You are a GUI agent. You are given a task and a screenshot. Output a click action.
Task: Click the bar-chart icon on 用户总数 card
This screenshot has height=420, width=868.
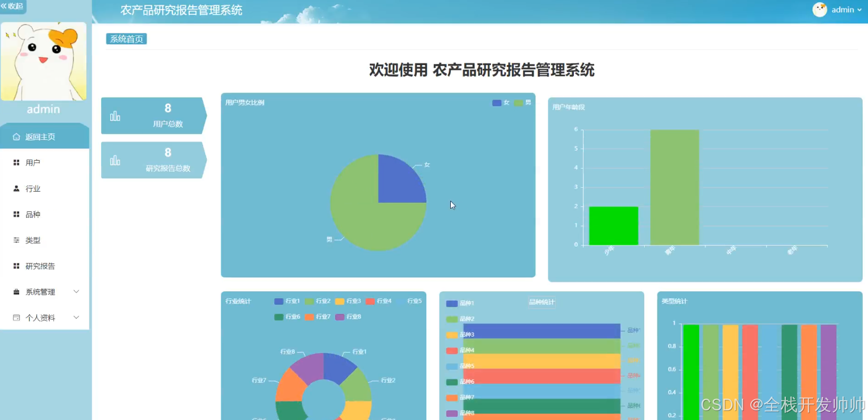click(x=115, y=116)
